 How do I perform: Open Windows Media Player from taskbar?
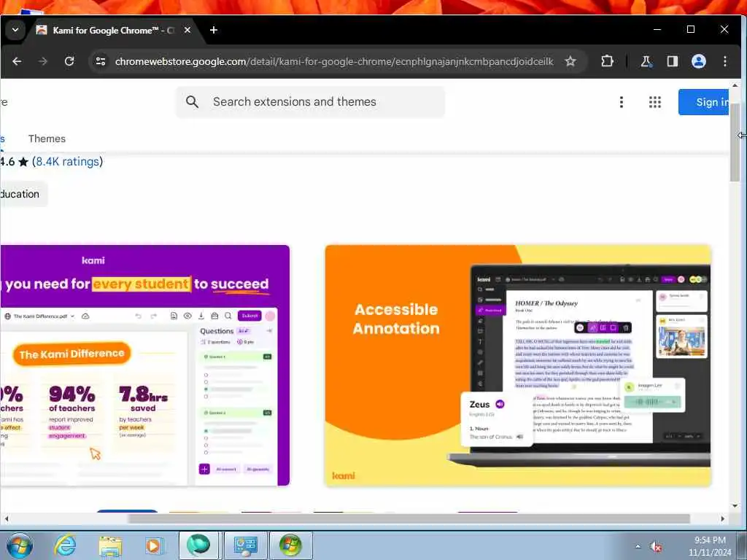153,545
